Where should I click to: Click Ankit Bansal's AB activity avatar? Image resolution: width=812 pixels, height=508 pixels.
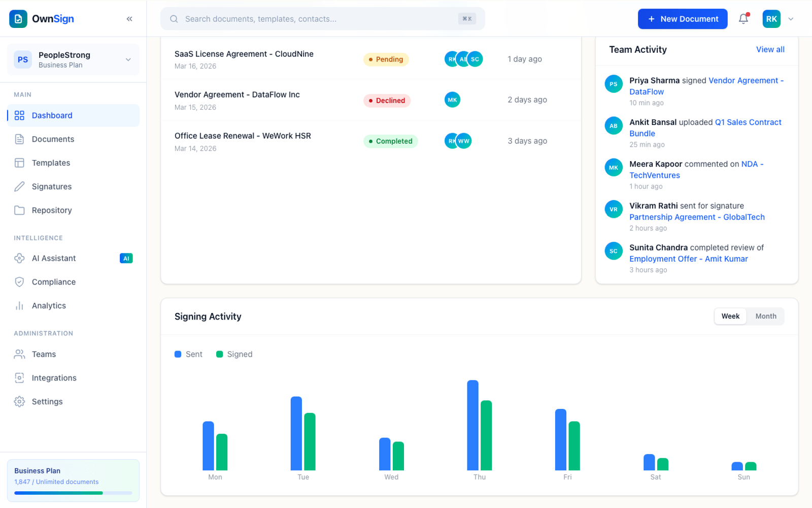(x=614, y=125)
